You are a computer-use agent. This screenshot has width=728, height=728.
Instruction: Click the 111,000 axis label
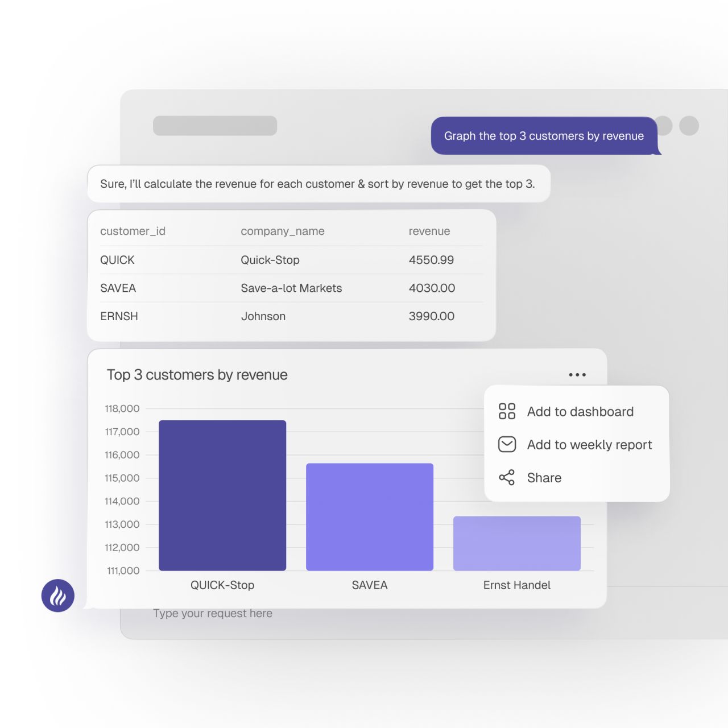[123, 570]
